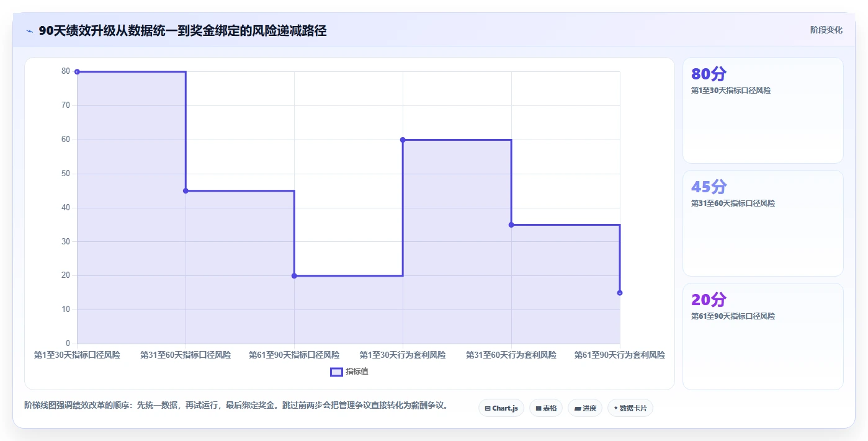Click the data point at value 60
This screenshot has height=441, width=868.
[x=403, y=140]
